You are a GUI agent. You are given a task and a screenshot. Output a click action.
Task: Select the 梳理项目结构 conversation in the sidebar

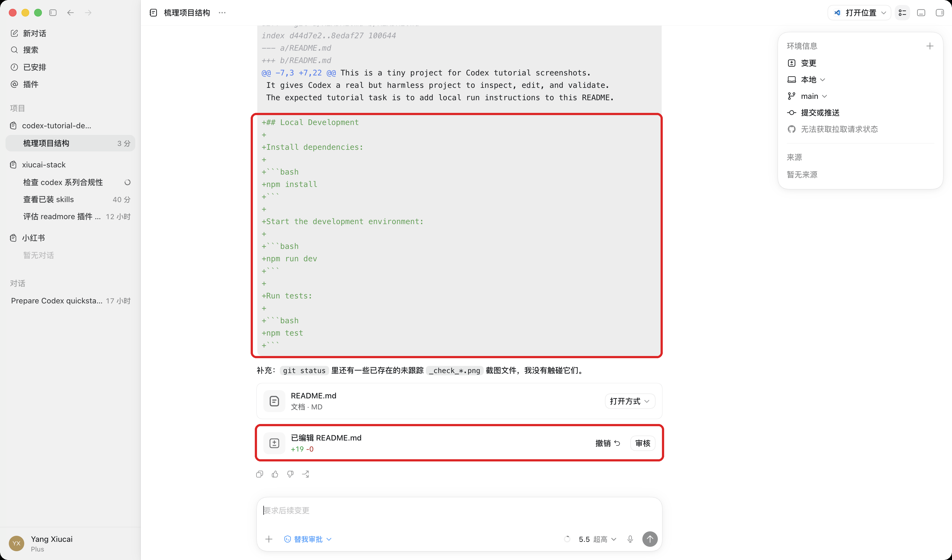70,143
